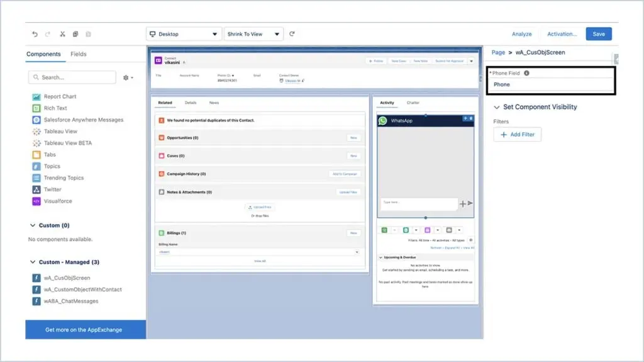The height and width of the screenshot is (362, 644).
Task: Collapse Set Component Visibility section
Action: coord(497,107)
